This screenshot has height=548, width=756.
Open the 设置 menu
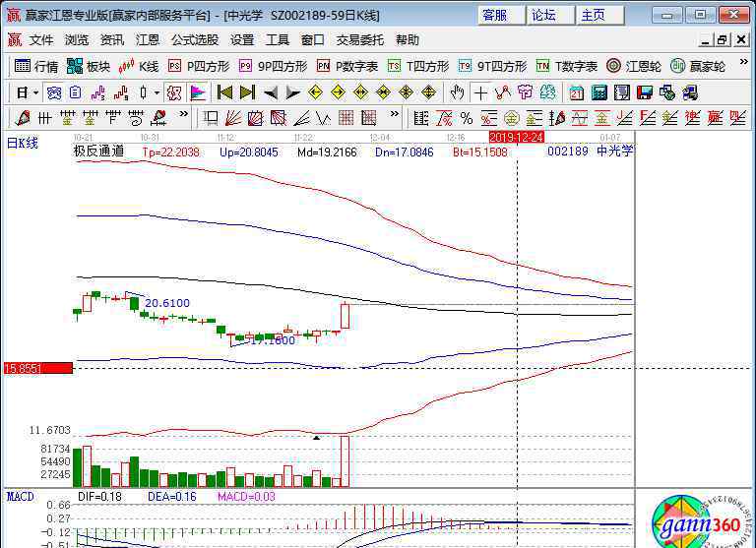pos(241,40)
